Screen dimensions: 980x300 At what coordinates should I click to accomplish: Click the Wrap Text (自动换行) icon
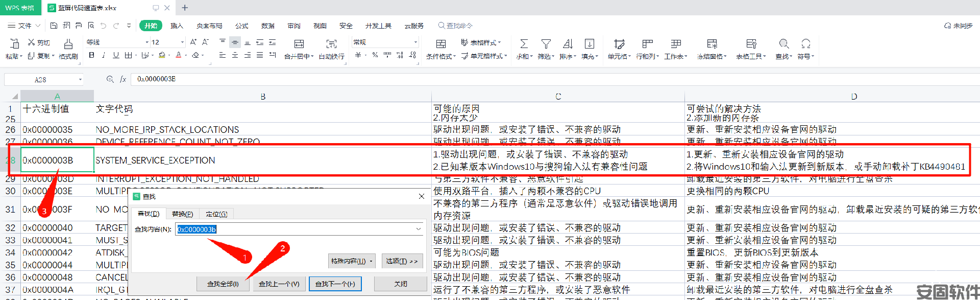332,44
